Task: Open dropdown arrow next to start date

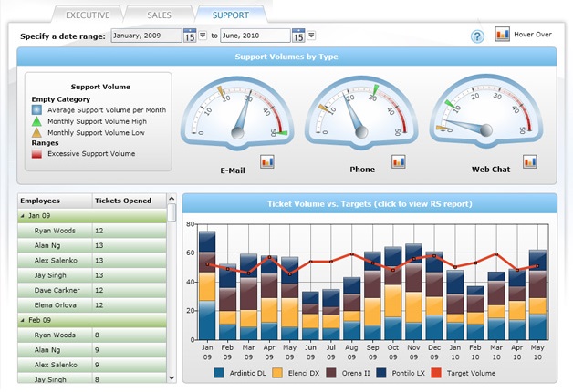Action: tap(203, 36)
